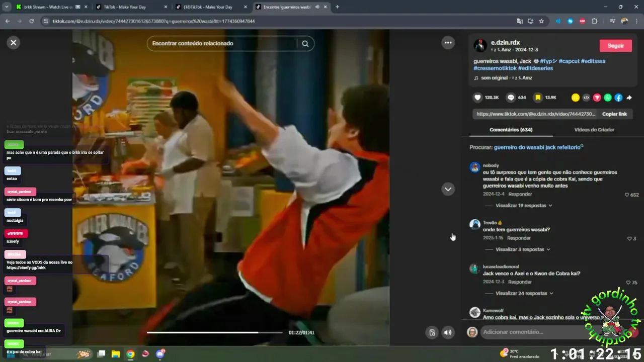Go back with the browser back arrow

[x=8, y=21]
